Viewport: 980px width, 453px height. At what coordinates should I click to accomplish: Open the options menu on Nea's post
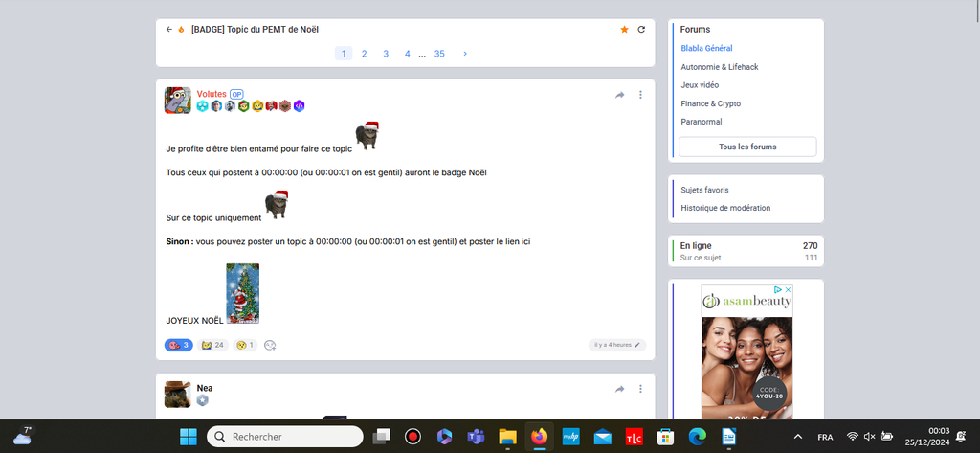coord(641,389)
